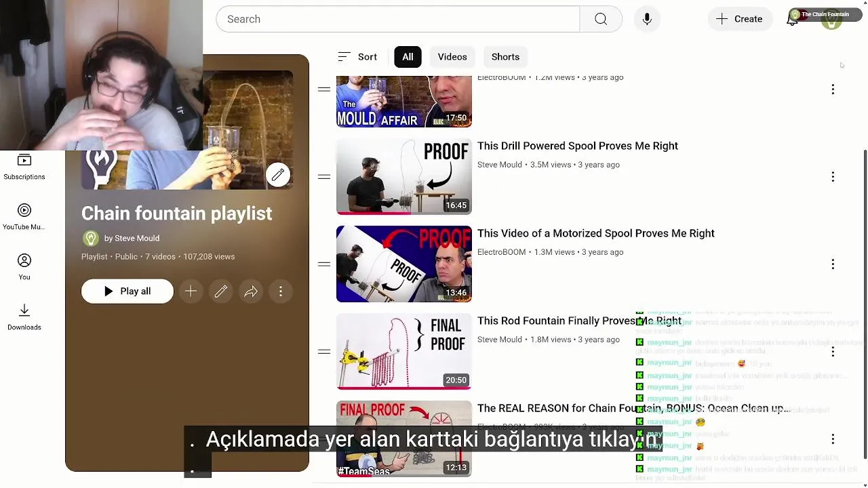Grab reorder handle of Mould Affair video
Viewport: 868px width, 488px height.
tap(324, 89)
